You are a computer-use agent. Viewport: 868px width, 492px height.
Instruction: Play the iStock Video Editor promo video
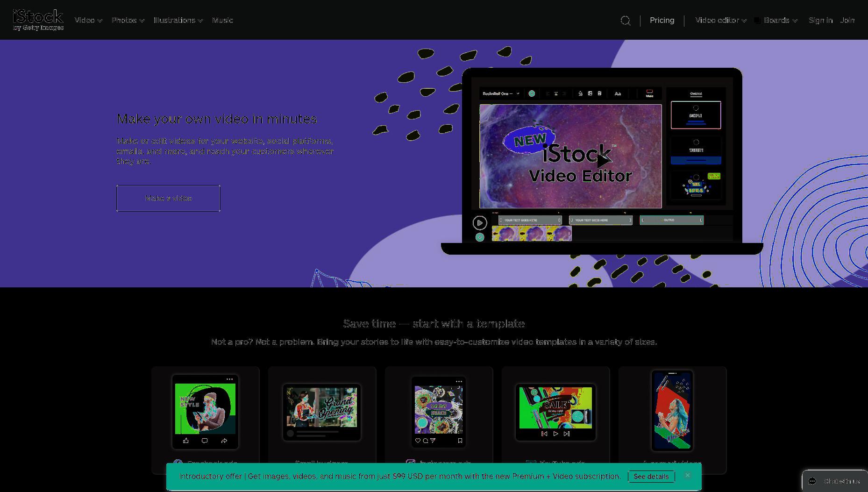(x=603, y=161)
